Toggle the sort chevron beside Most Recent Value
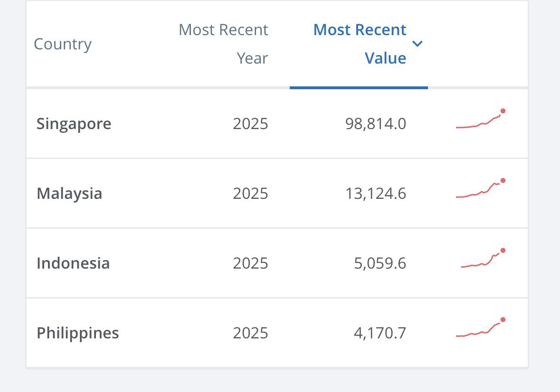The height and width of the screenshot is (392, 560). 417,44
